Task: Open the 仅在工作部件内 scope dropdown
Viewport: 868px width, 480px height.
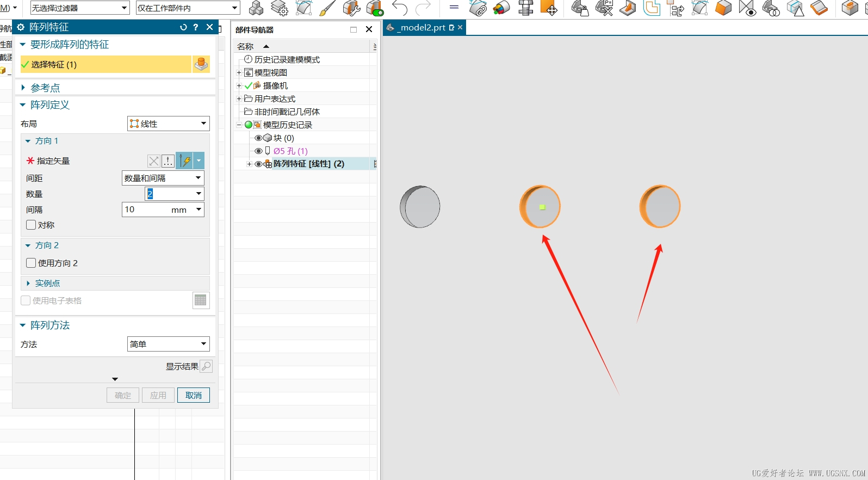Action: tap(188, 8)
